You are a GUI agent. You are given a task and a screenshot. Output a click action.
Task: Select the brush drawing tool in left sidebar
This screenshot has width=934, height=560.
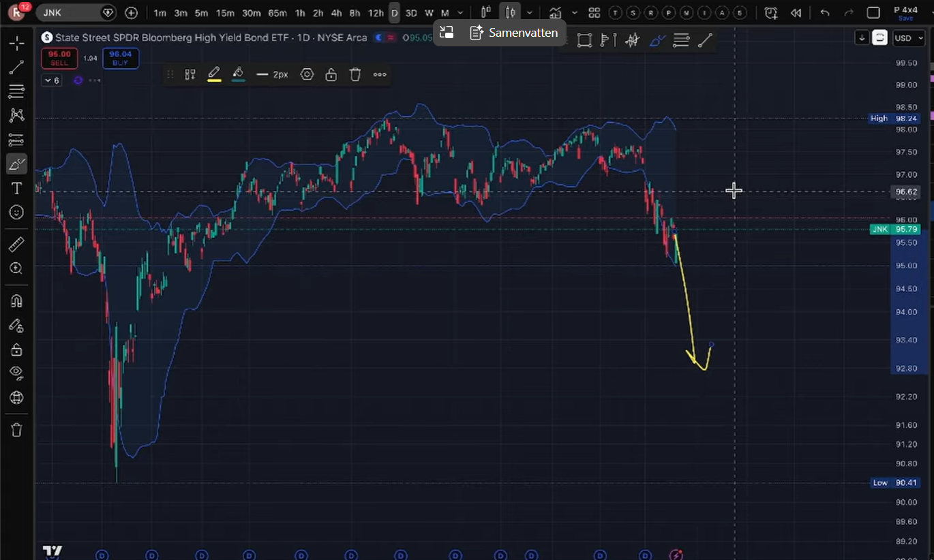coord(17,164)
